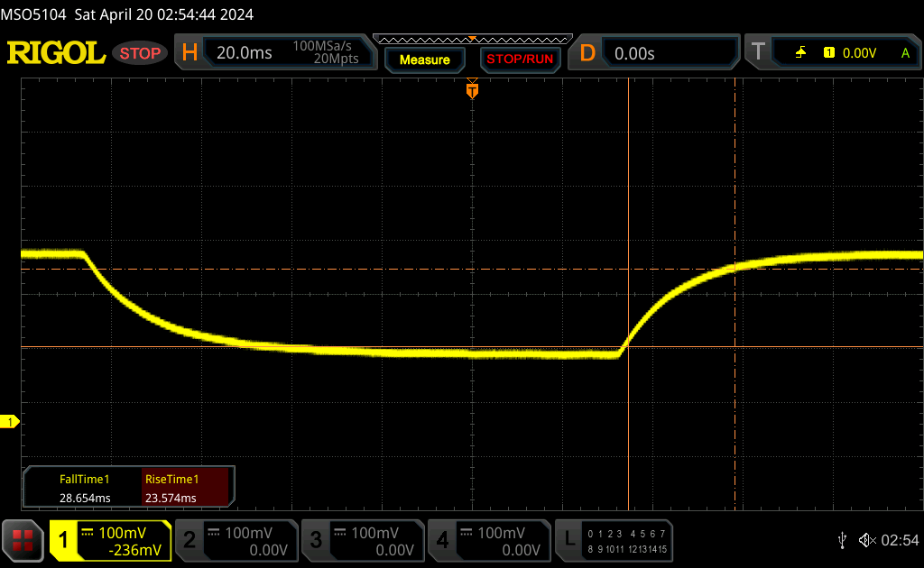The height and width of the screenshot is (568, 924).
Task: Click the USB connection status icon
Action: (x=842, y=540)
